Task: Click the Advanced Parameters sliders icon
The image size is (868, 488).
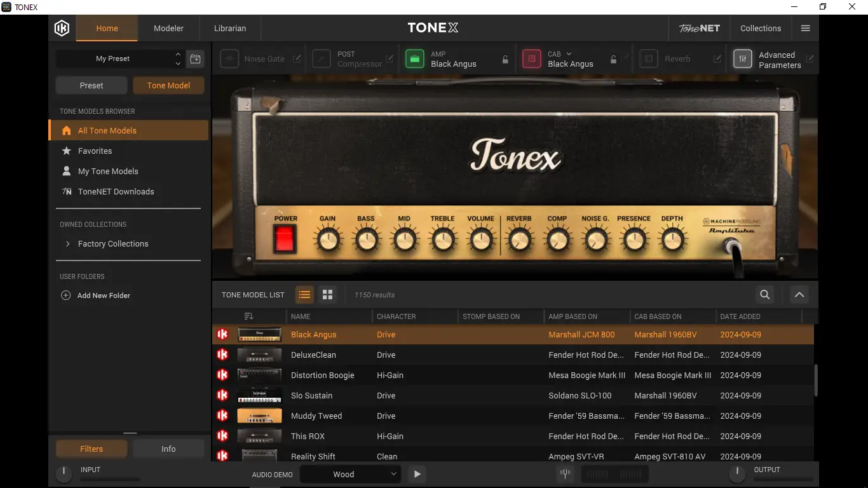Action: [x=742, y=59]
